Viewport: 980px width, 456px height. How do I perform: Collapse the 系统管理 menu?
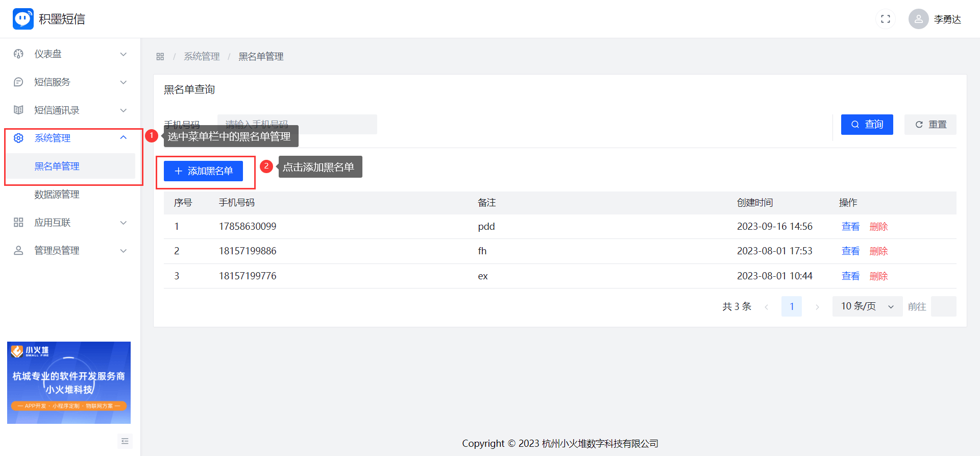click(x=123, y=138)
